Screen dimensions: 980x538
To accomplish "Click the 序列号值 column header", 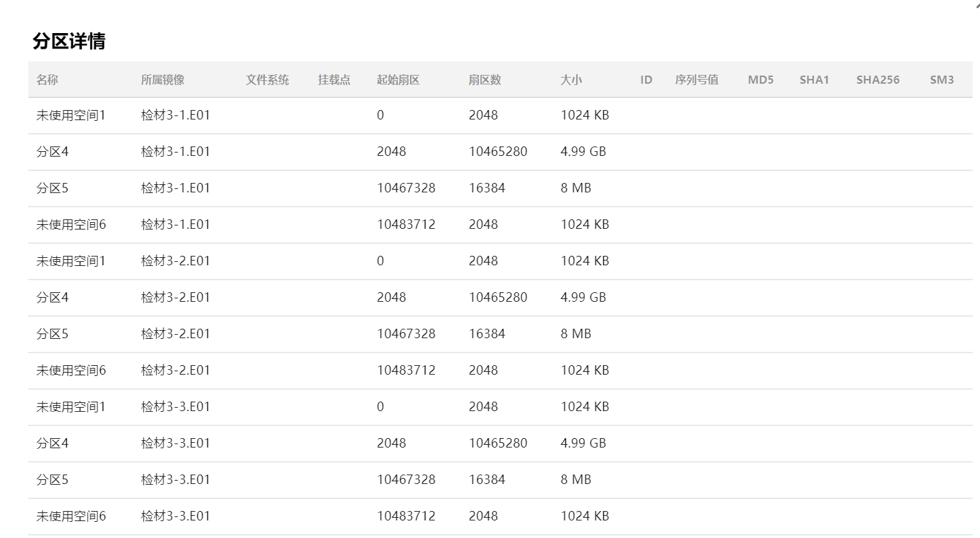I will (697, 80).
